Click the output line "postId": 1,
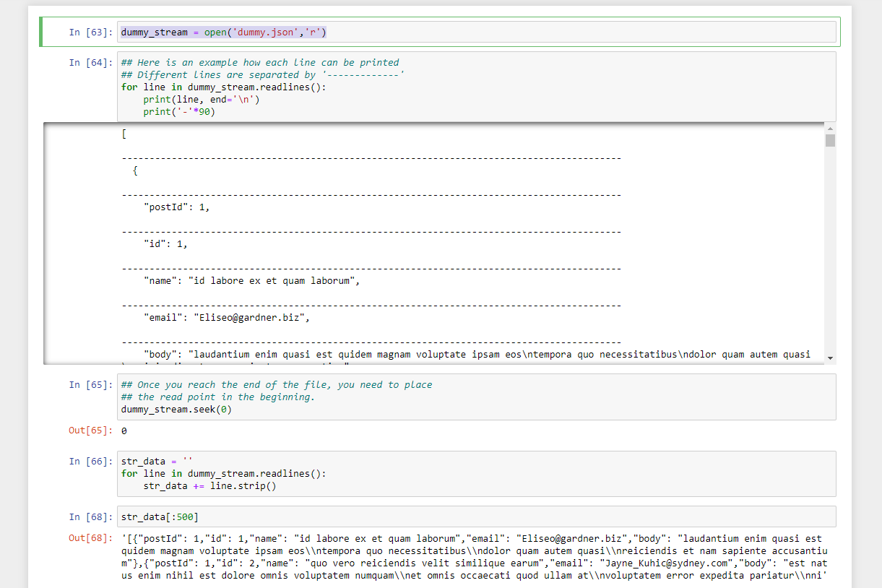 tap(177, 207)
